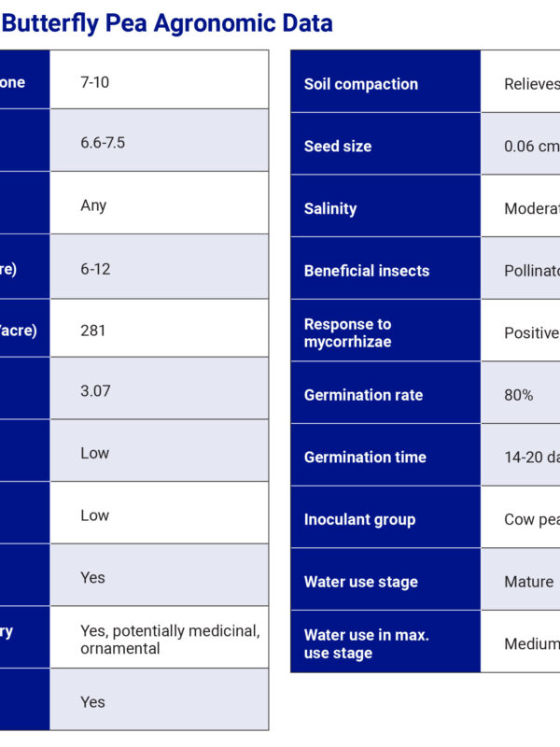This screenshot has height=747, width=560.
Task: Click the potentially medicinal, ornamental text
Action: (170, 640)
